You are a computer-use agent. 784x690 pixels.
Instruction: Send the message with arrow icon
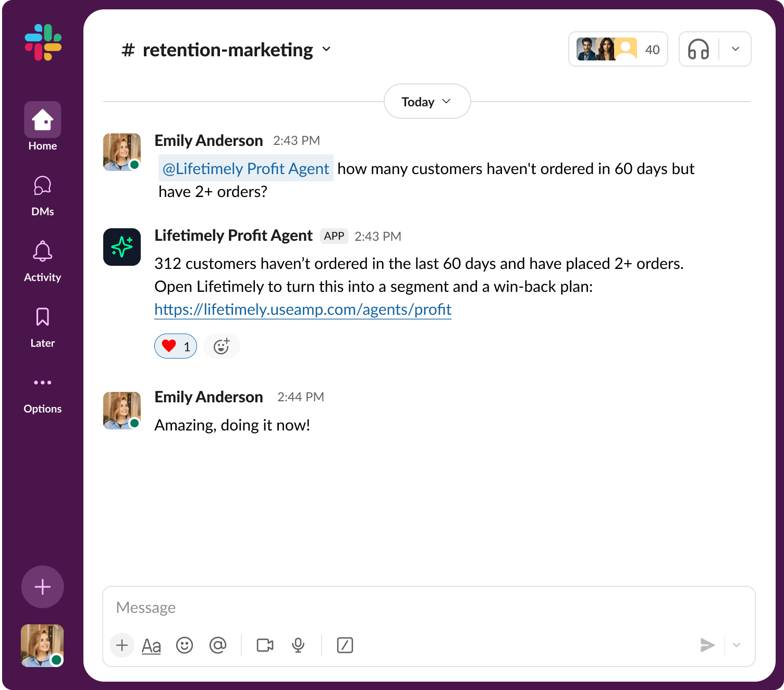pyautogui.click(x=707, y=645)
